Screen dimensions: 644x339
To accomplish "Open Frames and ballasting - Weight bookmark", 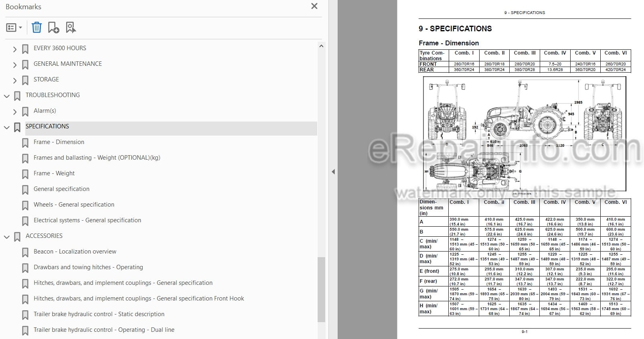I will 97,158.
